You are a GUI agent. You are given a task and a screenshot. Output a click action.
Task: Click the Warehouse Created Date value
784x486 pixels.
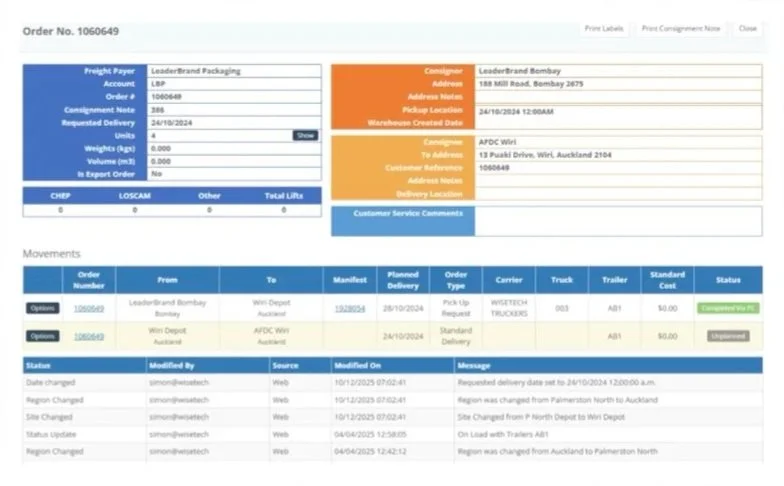click(x=516, y=112)
